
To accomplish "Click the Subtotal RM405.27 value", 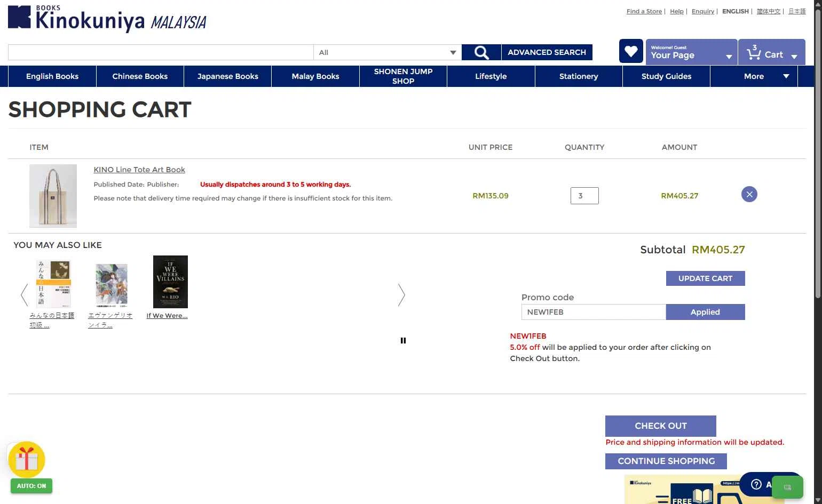I will pos(718,250).
